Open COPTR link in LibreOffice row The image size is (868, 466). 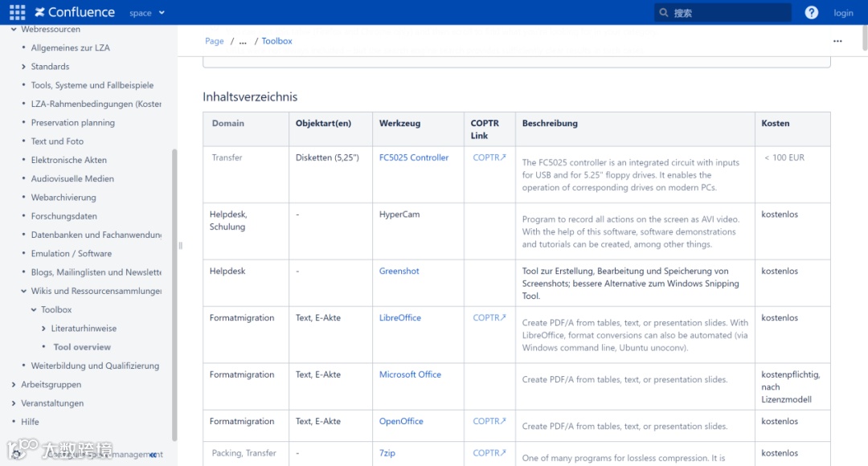(x=489, y=317)
